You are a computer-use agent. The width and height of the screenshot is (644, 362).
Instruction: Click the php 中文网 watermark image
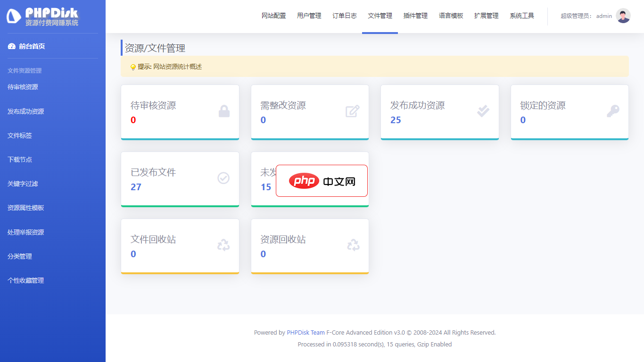322,181
